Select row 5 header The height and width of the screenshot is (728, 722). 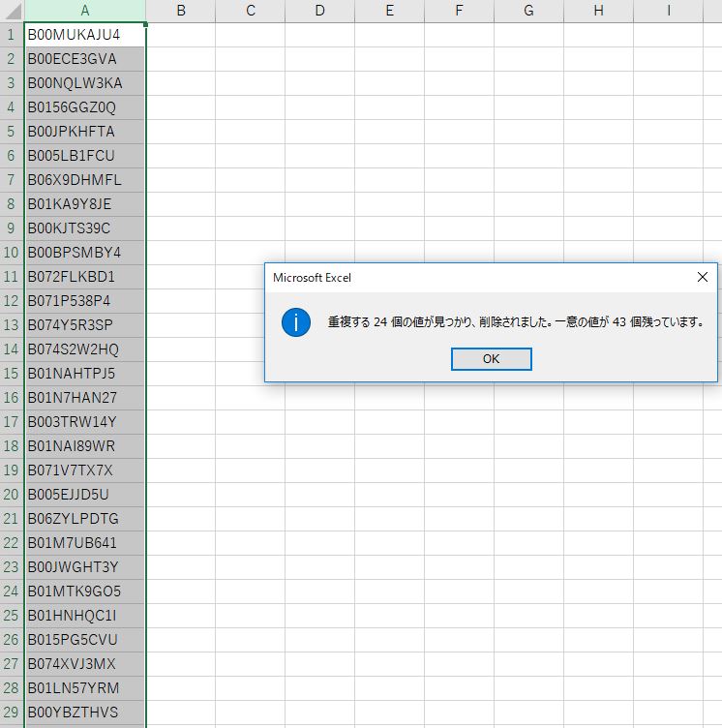[x=12, y=132]
